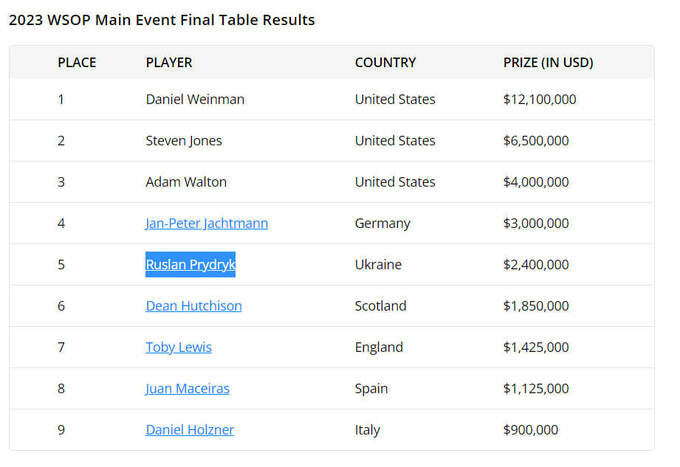Click the PLACE column header
680x467 pixels.
[77, 62]
